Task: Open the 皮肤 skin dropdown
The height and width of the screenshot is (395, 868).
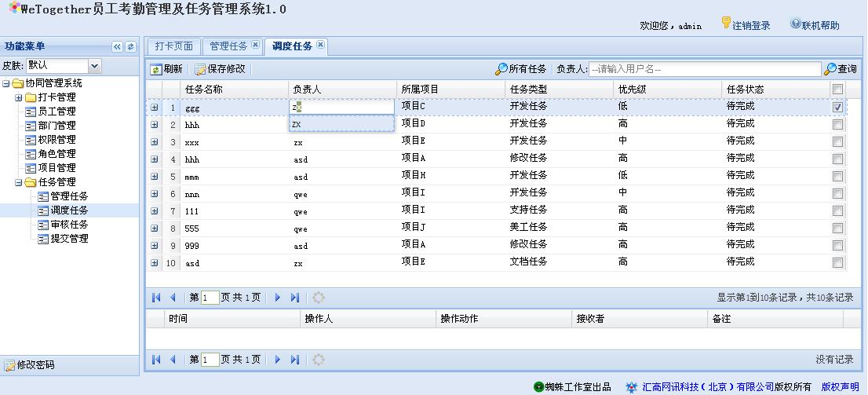Action: click(95, 66)
